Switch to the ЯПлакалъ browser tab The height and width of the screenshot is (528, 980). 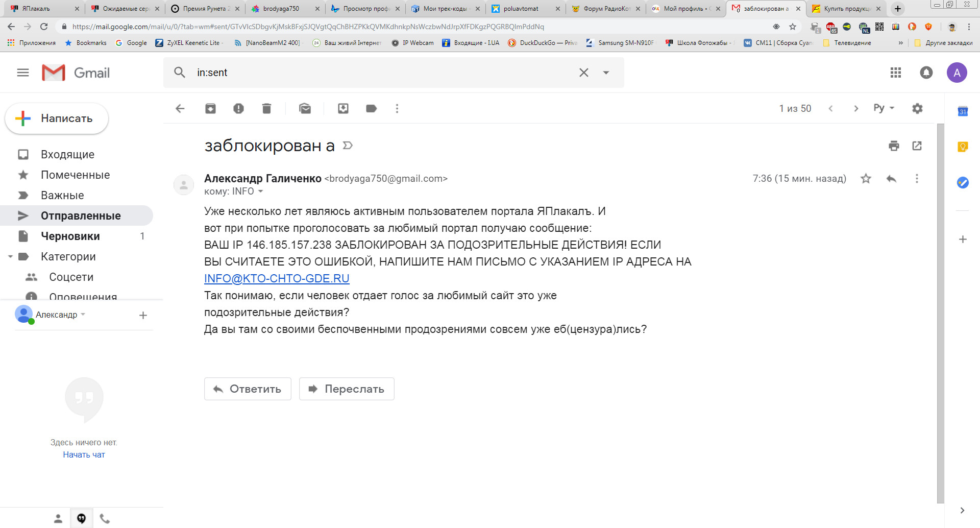45,9
